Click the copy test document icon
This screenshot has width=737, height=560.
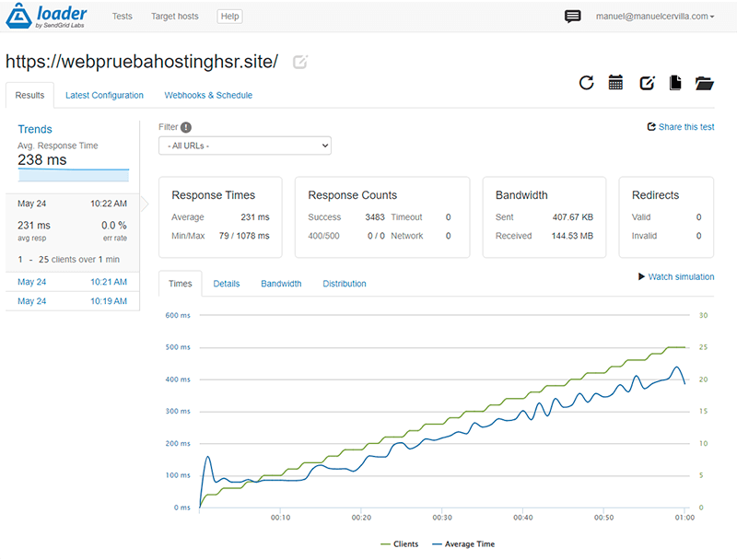point(675,83)
